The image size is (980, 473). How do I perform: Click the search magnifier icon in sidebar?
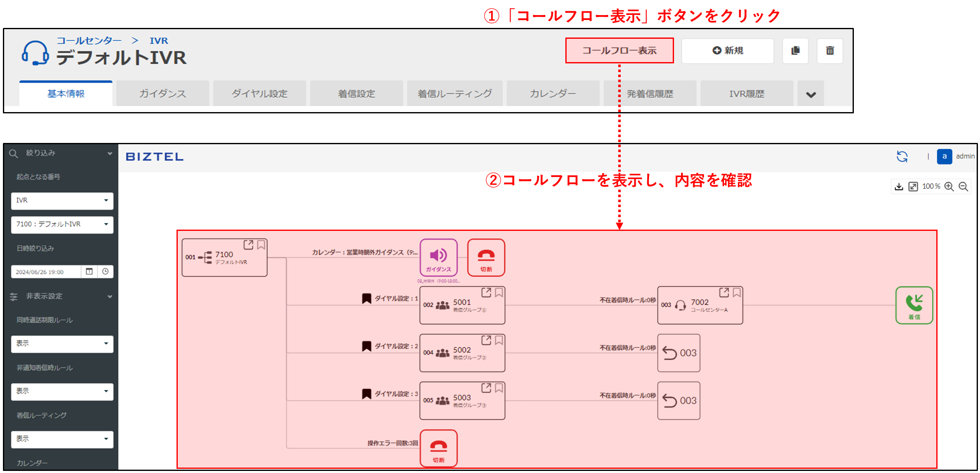[13, 153]
